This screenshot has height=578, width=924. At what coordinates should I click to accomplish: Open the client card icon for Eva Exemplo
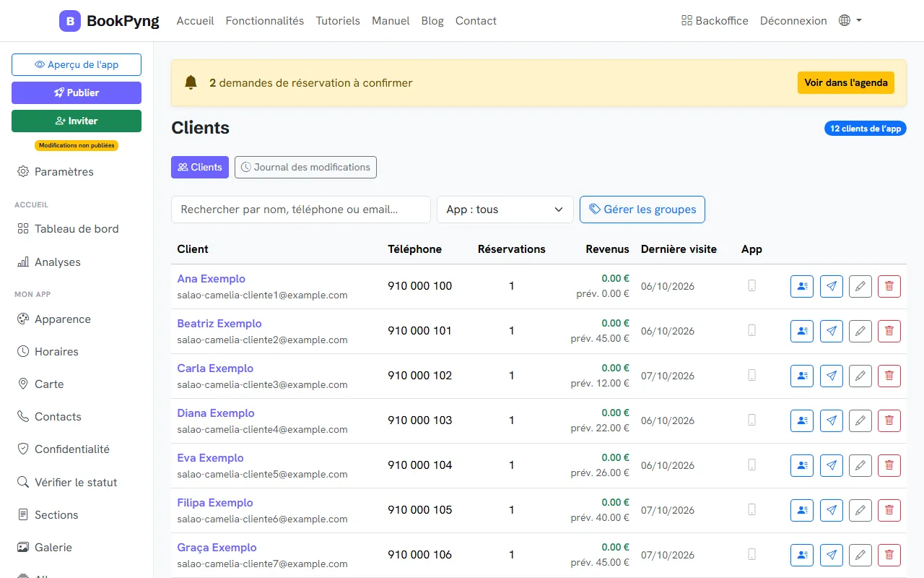click(x=802, y=466)
